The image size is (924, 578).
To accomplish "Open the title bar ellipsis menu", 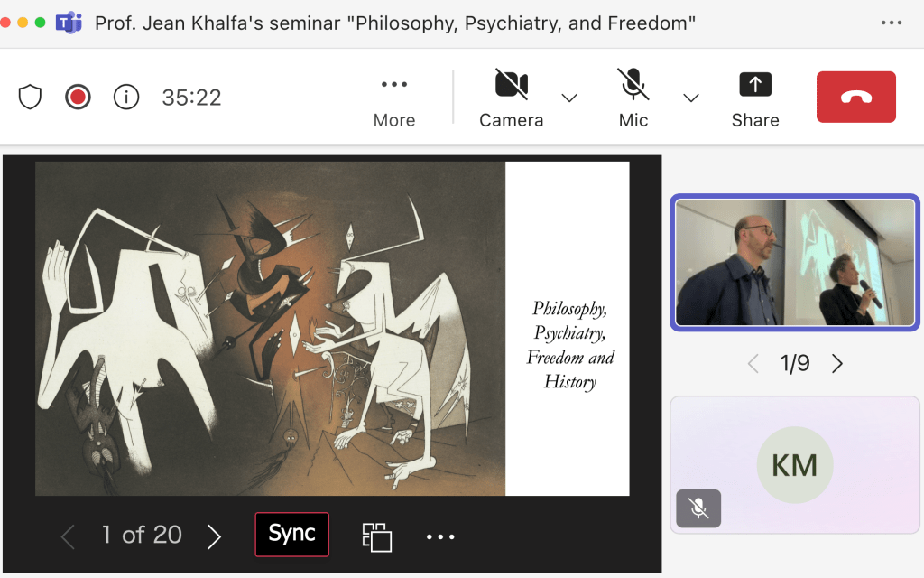I will point(891,23).
